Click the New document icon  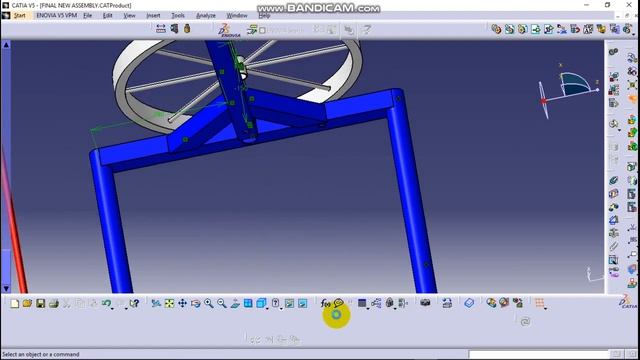(x=15, y=303)
